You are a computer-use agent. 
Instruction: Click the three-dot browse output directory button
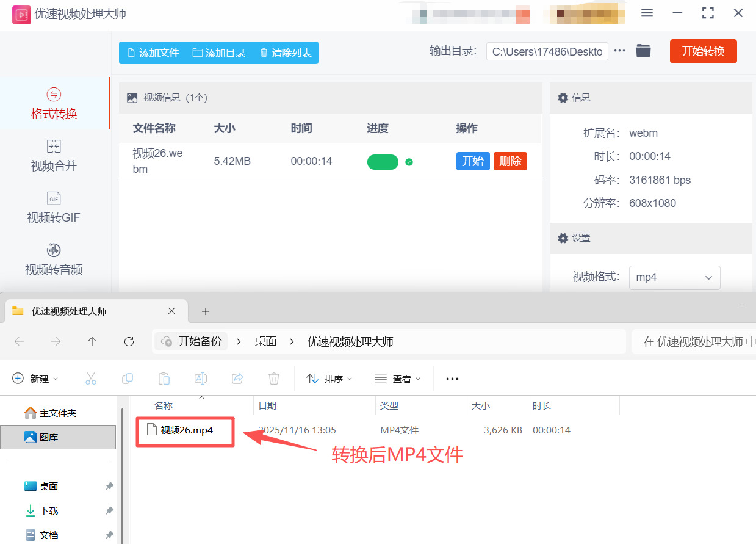point(619,51)
